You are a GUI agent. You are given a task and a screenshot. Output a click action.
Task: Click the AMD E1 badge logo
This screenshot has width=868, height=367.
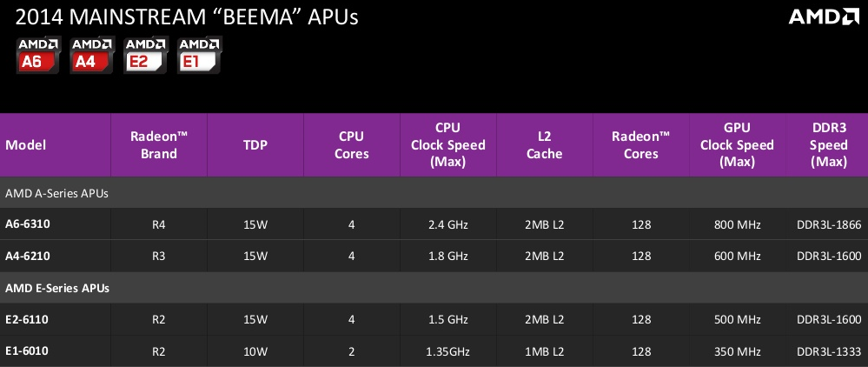[x=198, y=54]
